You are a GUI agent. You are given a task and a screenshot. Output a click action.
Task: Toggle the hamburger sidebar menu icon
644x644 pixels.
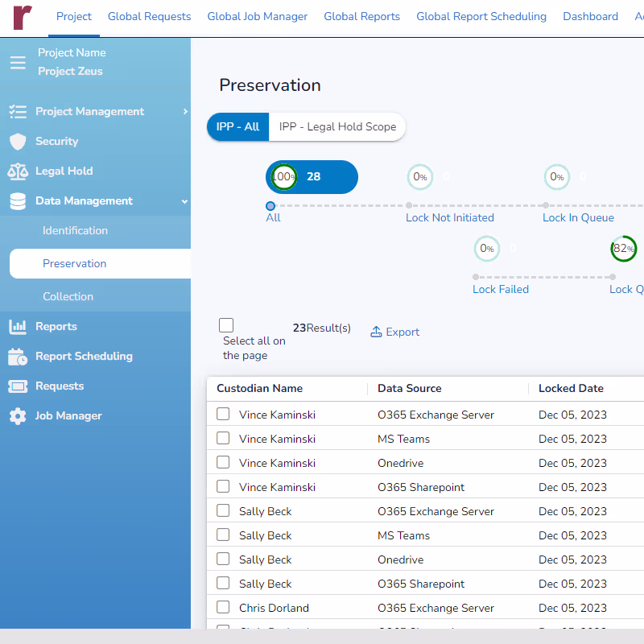tap(18, 63)
